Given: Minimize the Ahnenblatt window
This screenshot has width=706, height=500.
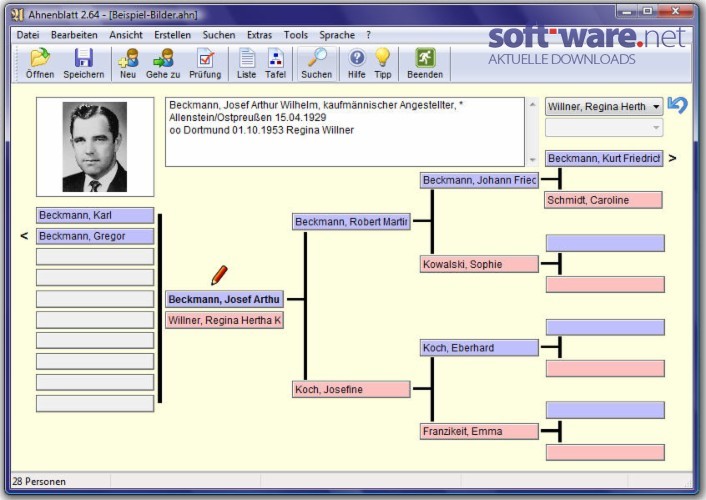Looking at the screenshot, I should coord(626,11).
